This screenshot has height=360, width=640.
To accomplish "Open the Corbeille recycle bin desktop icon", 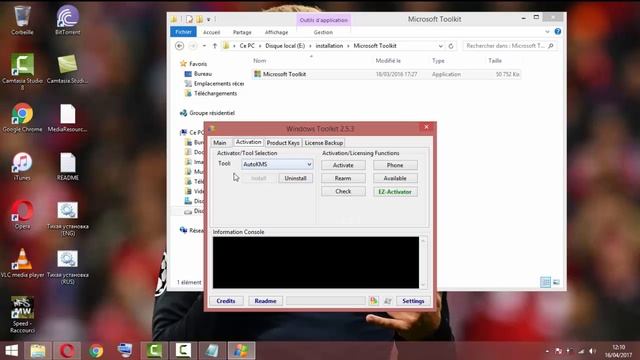I will click(x=22, y=20).
